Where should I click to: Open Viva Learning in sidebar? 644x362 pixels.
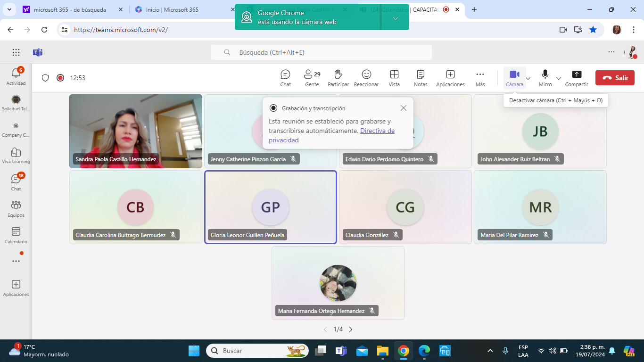point(16,156)
